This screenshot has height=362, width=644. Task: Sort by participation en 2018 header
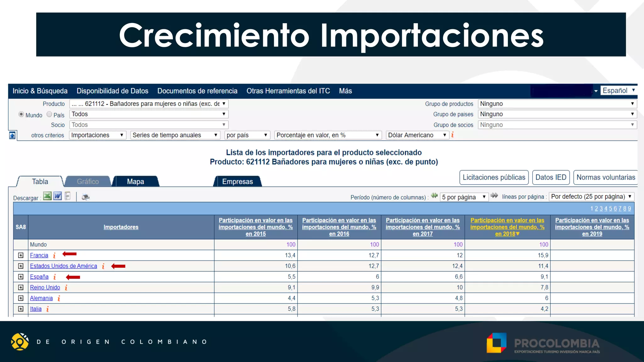[x=507, y=227]
